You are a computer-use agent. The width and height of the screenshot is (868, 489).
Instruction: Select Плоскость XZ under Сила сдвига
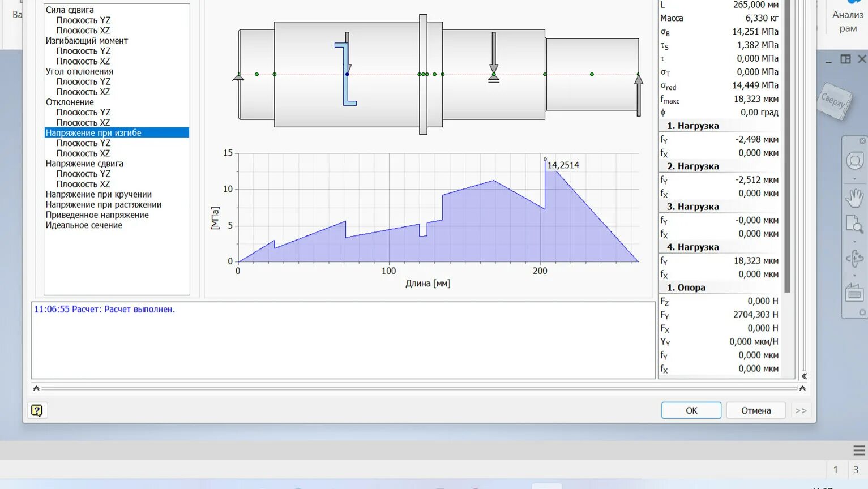[83, 30]
